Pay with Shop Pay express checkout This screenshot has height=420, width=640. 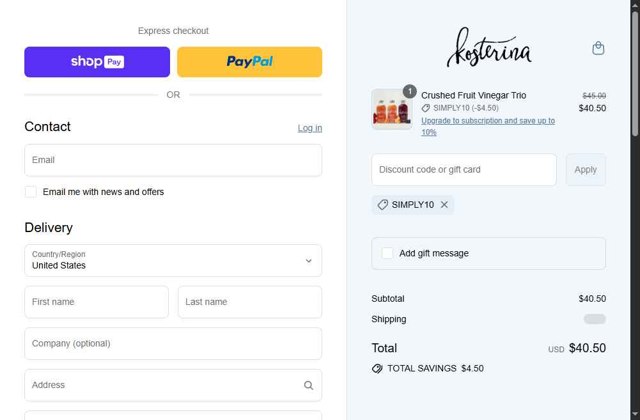coord(97,62)
